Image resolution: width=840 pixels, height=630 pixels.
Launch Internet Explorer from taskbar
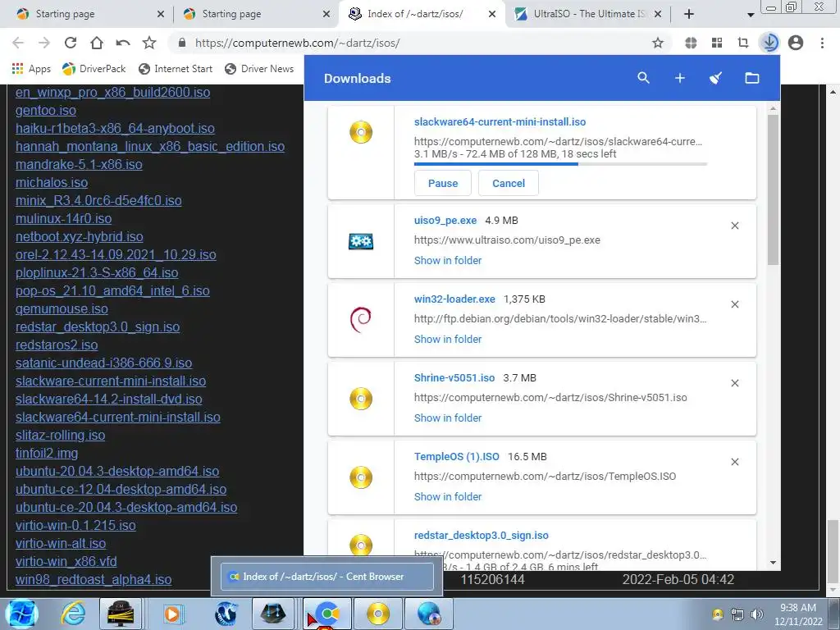[x=73, y=614]
